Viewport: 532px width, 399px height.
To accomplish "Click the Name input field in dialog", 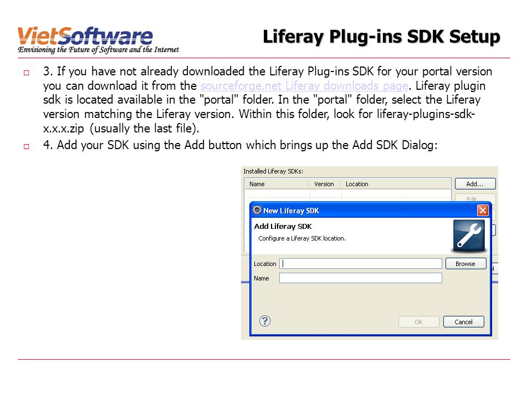I will (361, 278).
